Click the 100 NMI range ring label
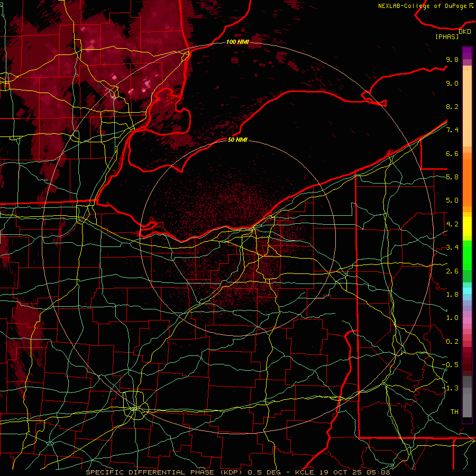This screenshot has width=476, height=476. coord(237,42)
